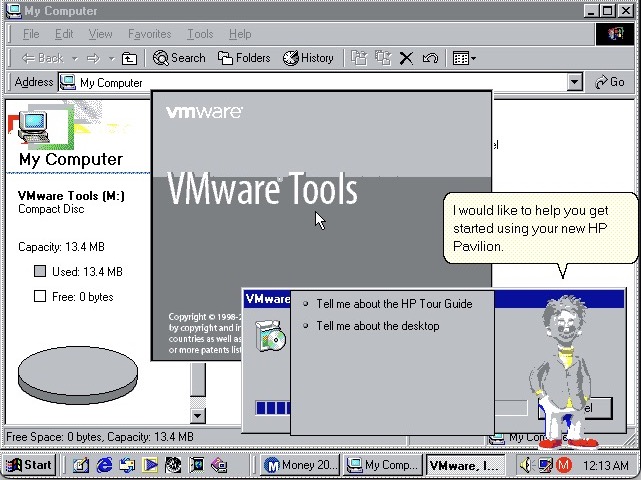Click the installer progress bar
The width and height of the screenshot is (641, 480).
pyautogui.click(x=273, y=408)
